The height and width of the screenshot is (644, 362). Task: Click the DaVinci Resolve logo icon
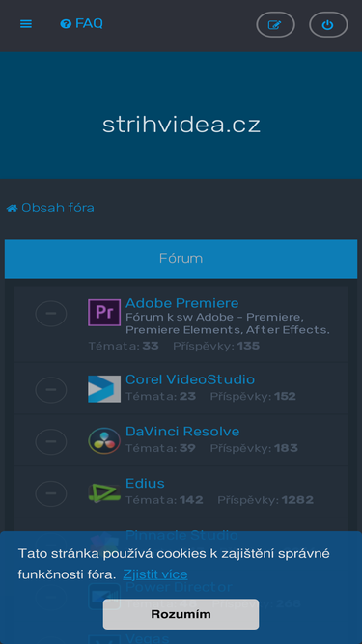[104, 440]
